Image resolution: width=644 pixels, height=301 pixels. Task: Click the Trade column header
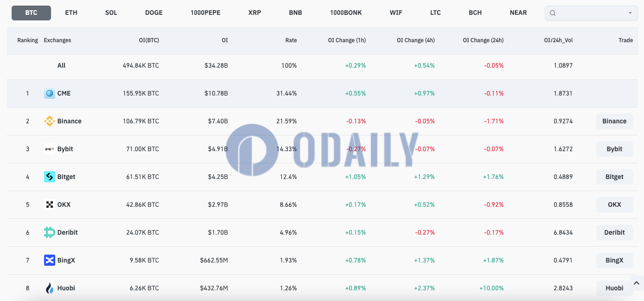(x=625, y=40)
